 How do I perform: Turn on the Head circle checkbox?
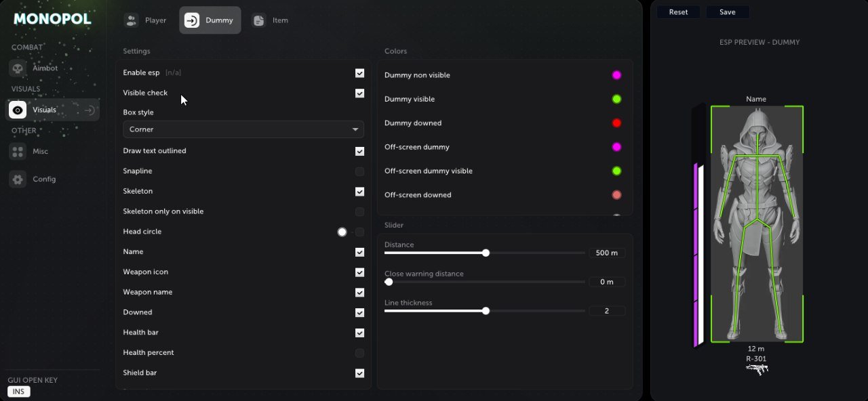tap(359, 232)
